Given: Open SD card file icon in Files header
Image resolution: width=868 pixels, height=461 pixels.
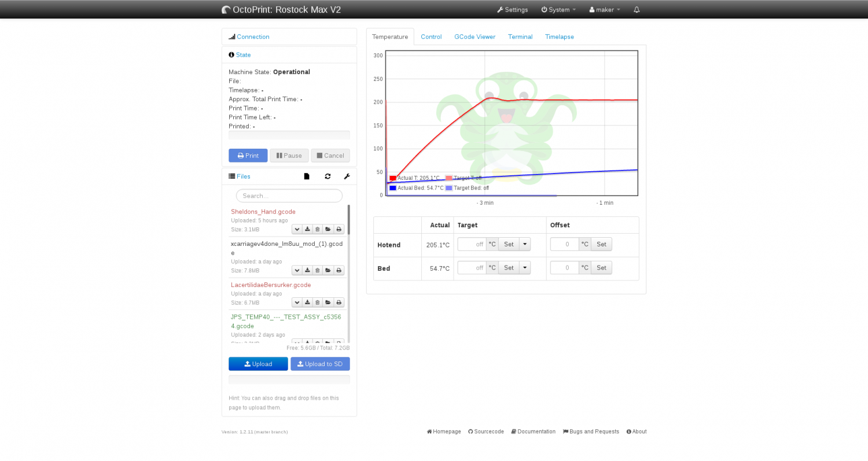Looking at the screenshot, I should 307,176.
